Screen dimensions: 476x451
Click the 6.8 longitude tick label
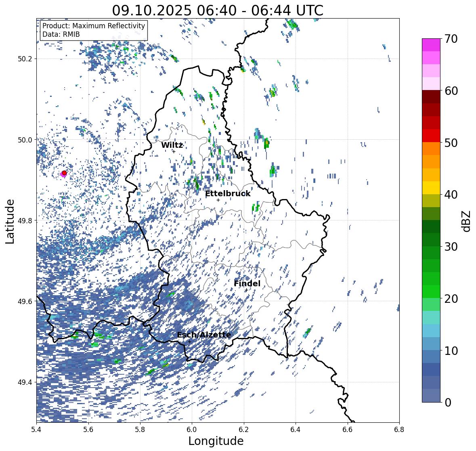399,430
